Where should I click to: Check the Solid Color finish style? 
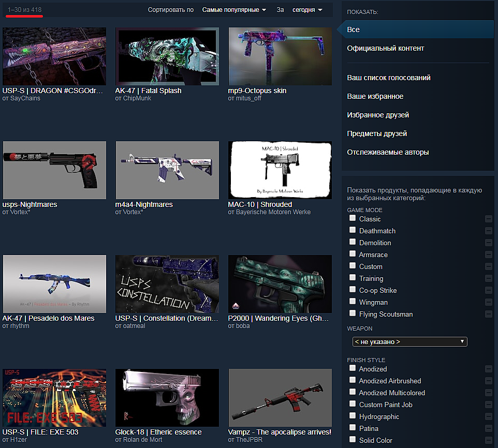tap(353, 440)
